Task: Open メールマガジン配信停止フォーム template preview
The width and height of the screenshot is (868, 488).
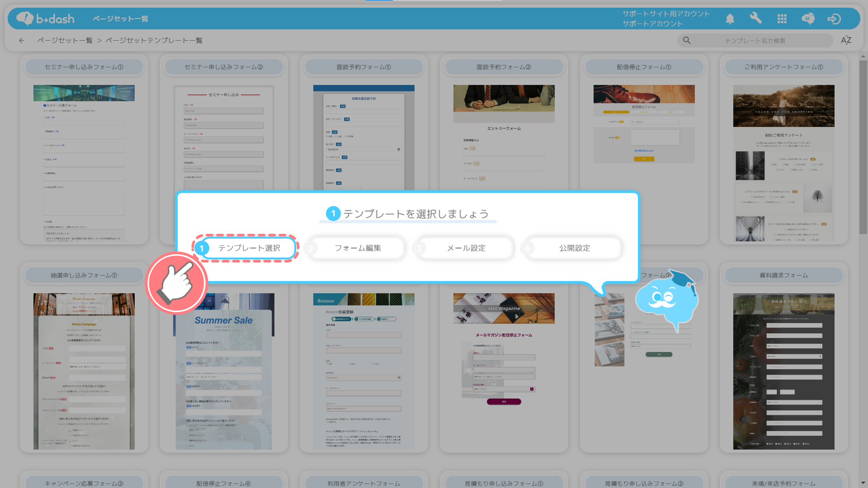Action: 504,349
